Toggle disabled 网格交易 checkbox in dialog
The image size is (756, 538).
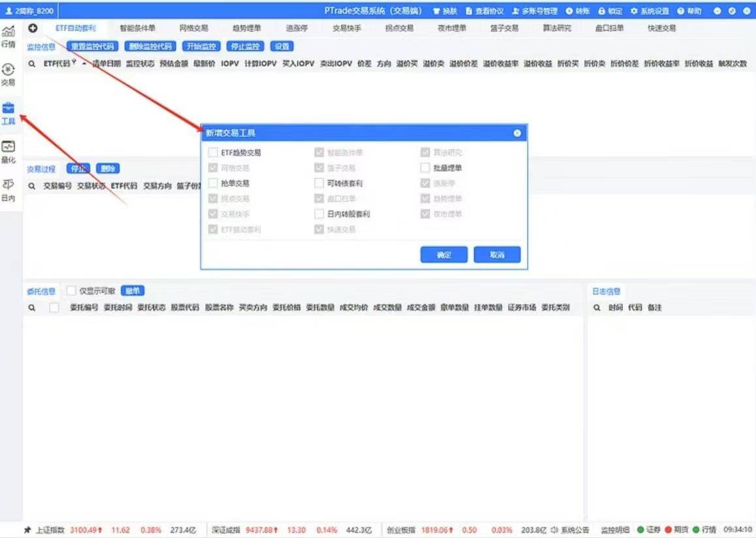click(x=213, y=168)
